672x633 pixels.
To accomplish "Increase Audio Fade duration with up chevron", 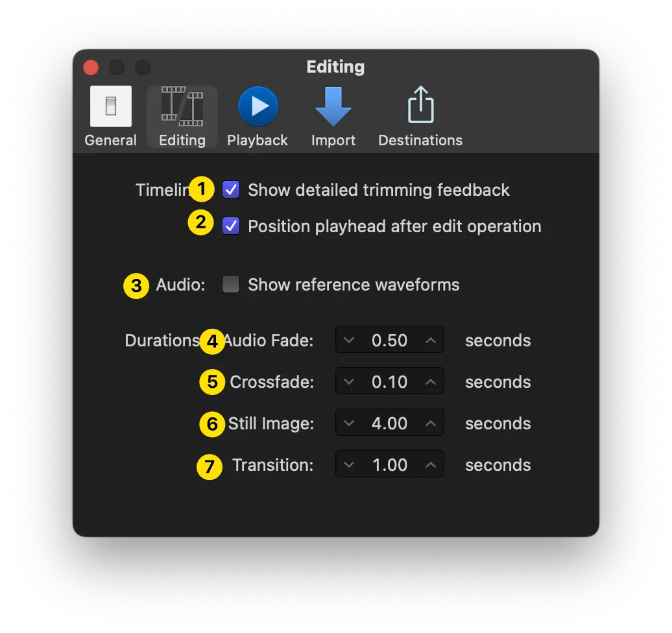I will 431,340.
